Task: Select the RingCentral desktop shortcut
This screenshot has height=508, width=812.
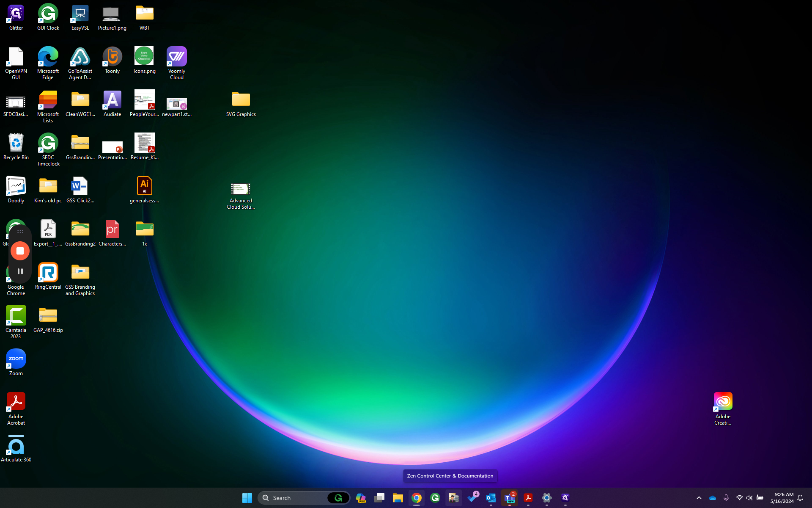Action: [48, 276]
